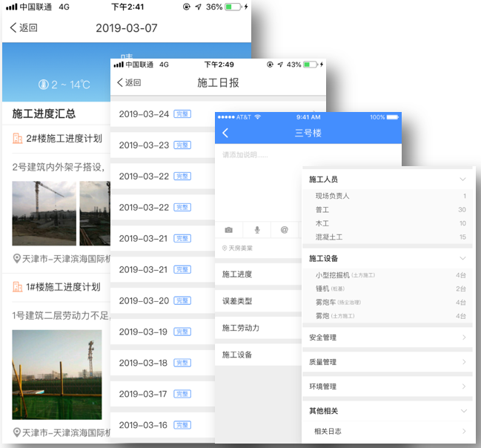The width and height of the screenshot is (481, 448).
Task: Tap the 完整 badge next to 2019-03-18
Action: click(182, 363)
